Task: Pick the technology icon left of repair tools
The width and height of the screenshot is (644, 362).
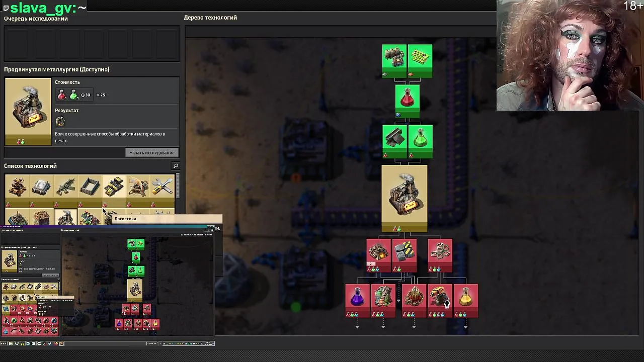Action: click(138, 191)
